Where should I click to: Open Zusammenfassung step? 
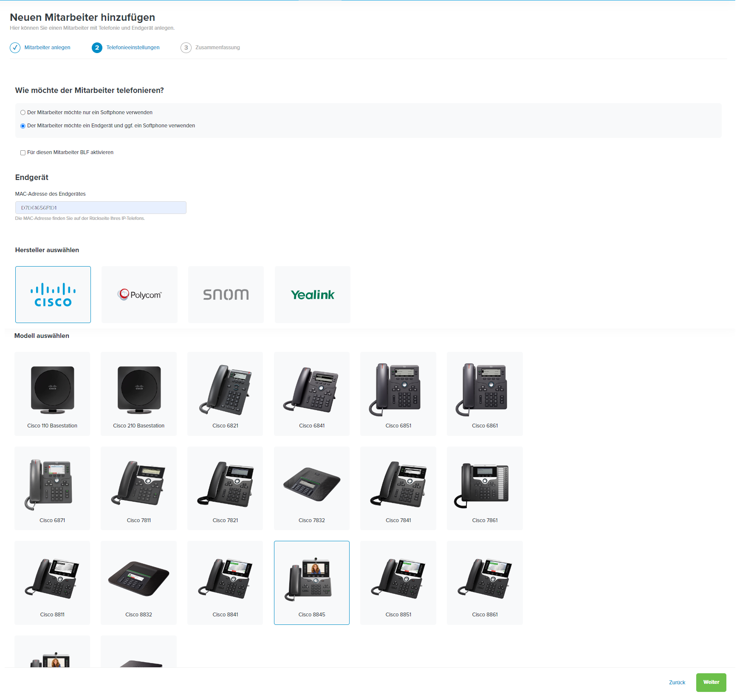[x=217, y=48]
